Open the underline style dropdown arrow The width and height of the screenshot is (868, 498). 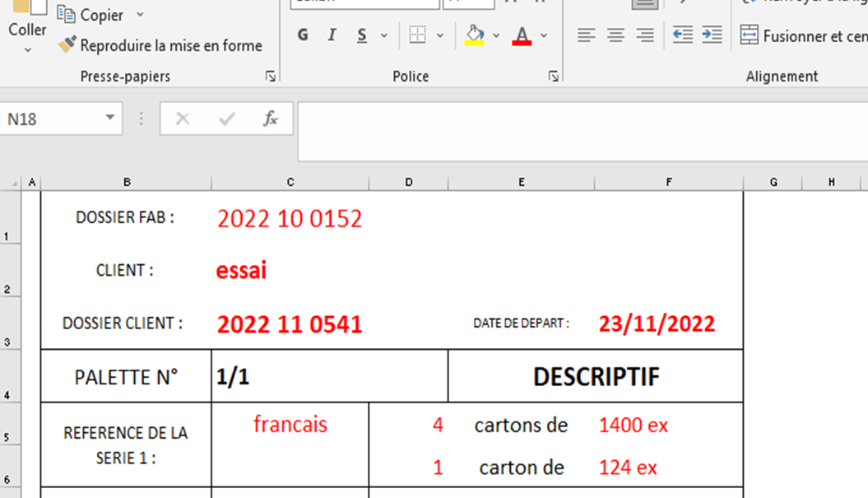click(x=383, y=36)
